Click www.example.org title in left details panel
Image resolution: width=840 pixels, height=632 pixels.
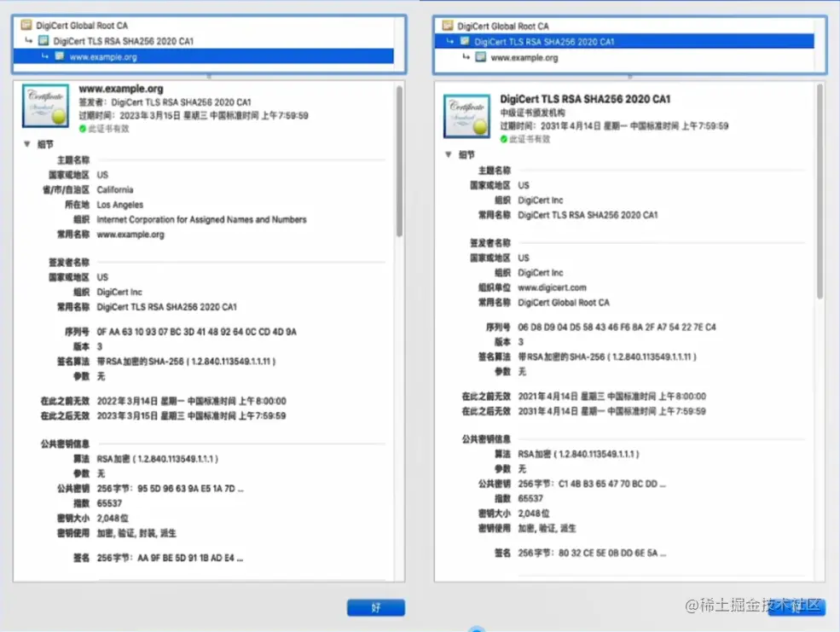[x=121, y=89]
